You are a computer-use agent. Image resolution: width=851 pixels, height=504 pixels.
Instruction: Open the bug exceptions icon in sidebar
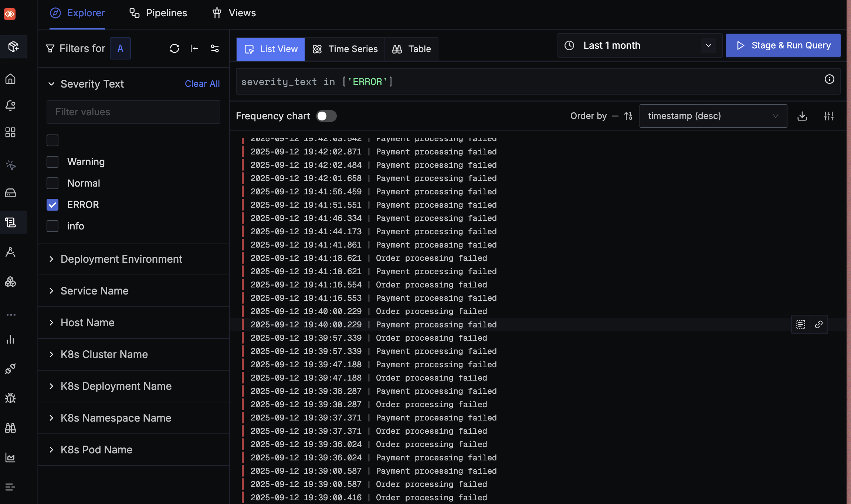click(x=11, y=398)
